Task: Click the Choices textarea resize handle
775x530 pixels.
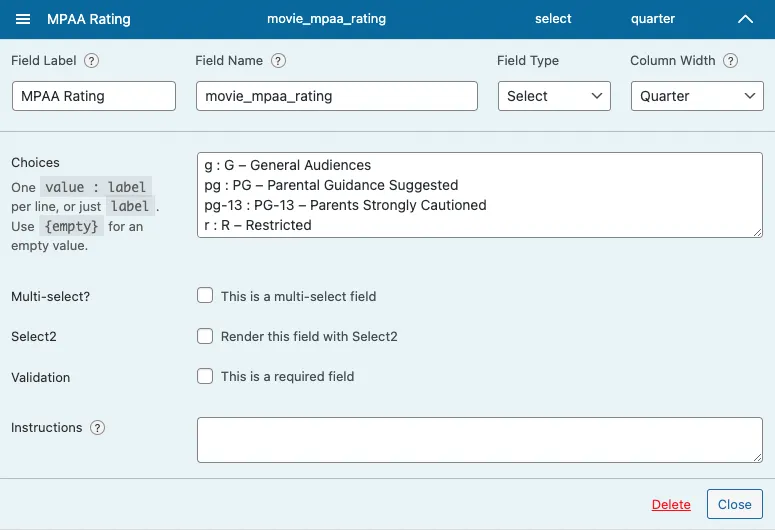Action: click(757, 232)
